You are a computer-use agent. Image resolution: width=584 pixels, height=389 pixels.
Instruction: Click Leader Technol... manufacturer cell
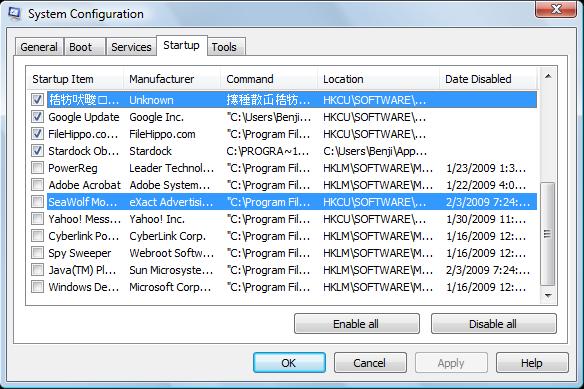pyautogui.click(x=172, y=168)
